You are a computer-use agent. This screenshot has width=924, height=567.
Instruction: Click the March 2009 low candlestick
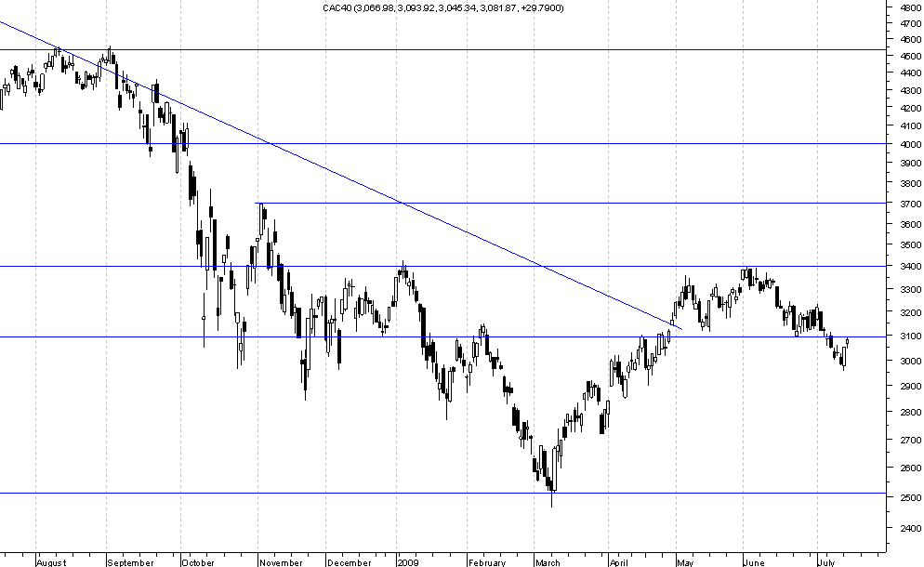click(x=552, y=484)
